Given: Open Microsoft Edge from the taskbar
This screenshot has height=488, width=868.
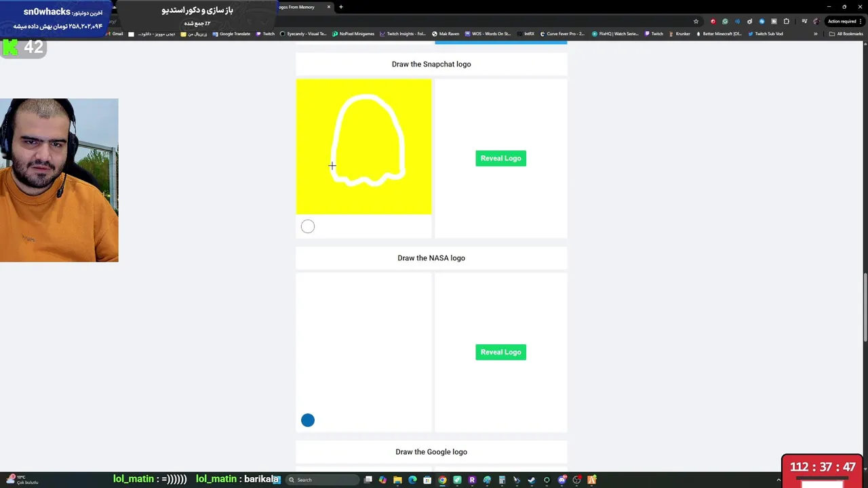Looking at the screenshot, I should pos(412,480).
